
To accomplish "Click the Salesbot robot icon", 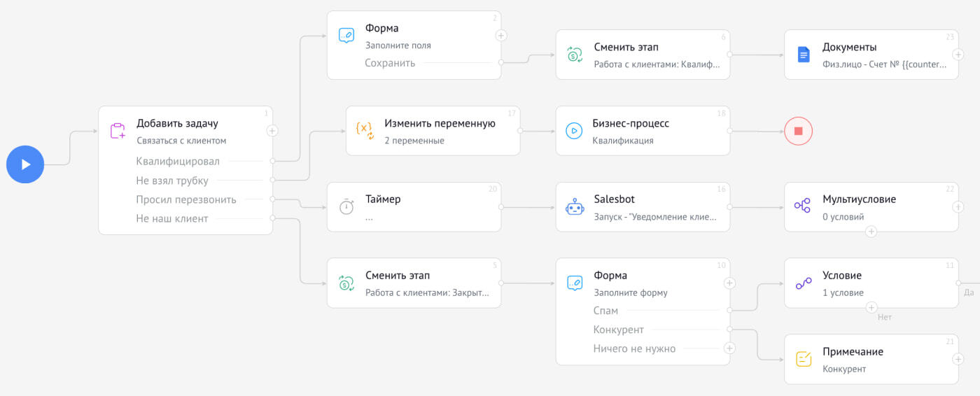I will click(575, 207).
